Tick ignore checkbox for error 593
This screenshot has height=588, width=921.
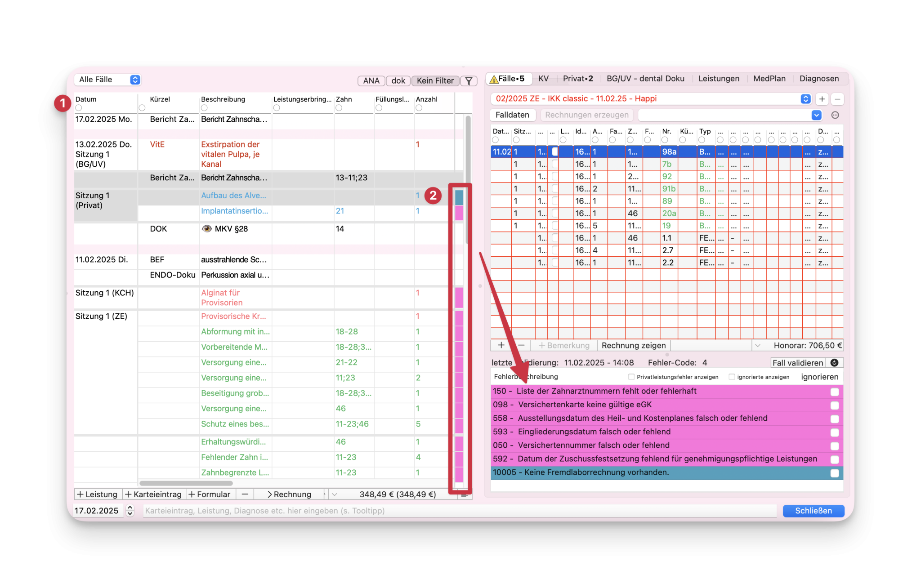(835, 432)
